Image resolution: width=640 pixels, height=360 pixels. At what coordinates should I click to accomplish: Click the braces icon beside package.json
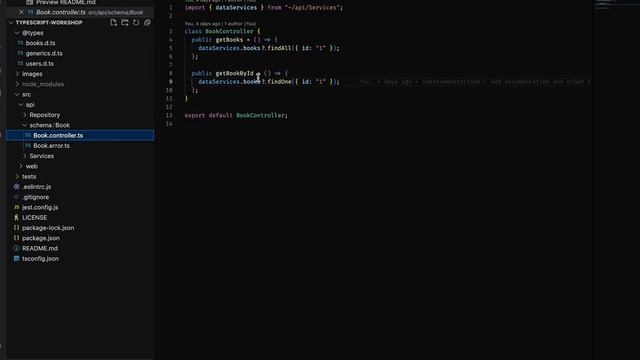point(16,238)
